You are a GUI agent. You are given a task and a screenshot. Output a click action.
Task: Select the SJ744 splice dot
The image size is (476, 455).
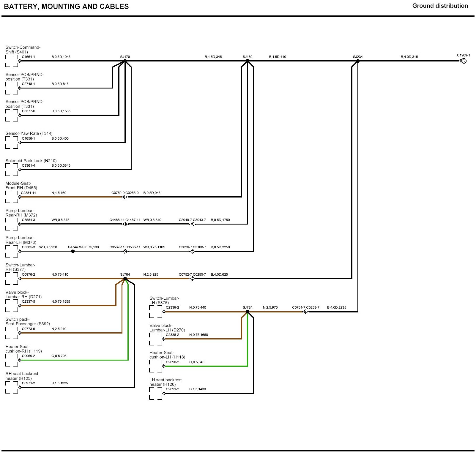[73, 251]
